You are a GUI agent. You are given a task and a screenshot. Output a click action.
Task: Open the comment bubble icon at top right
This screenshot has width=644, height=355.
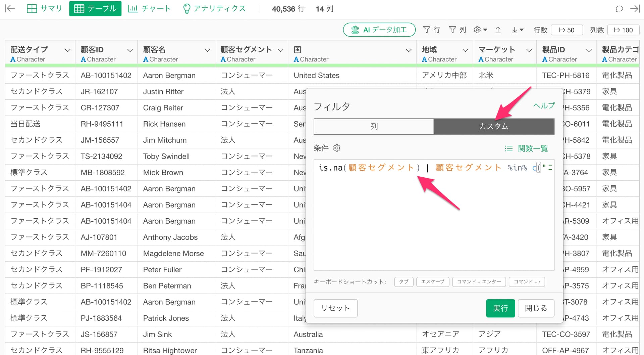coord(619,9)
